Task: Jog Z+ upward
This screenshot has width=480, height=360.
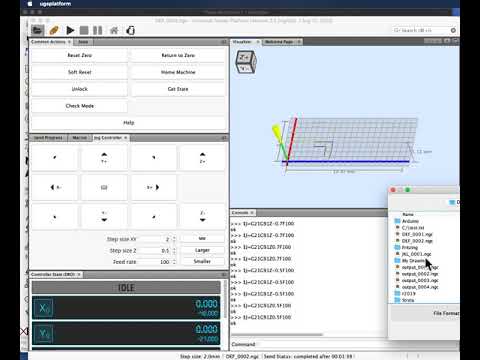Action: pos(202,158)
